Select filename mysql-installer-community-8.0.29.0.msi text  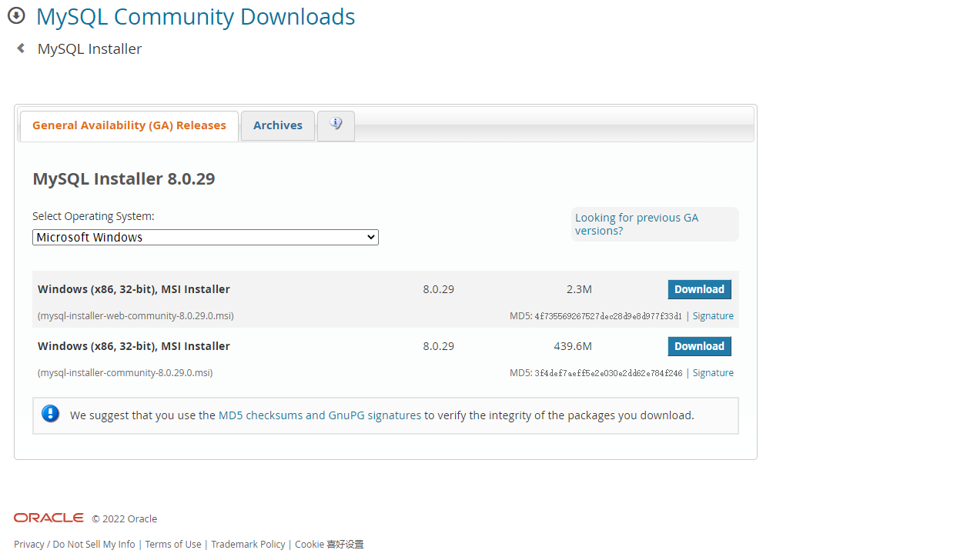click(x=125, y=373)
